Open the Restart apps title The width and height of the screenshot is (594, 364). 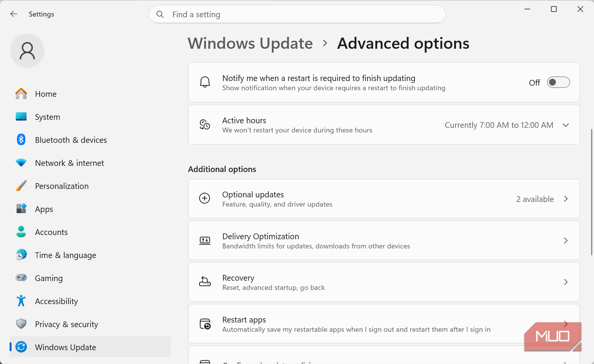tap(244, 320)
